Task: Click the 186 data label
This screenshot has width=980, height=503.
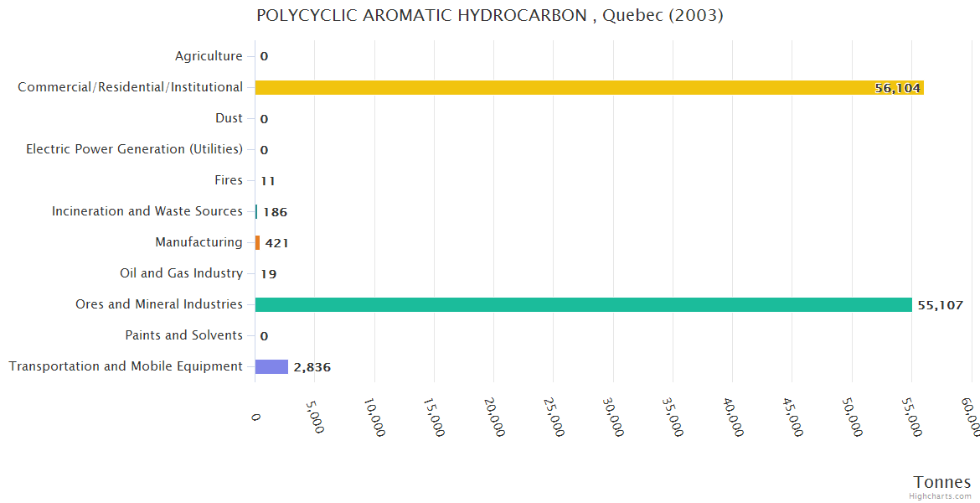Action: (x=275, y=212)
